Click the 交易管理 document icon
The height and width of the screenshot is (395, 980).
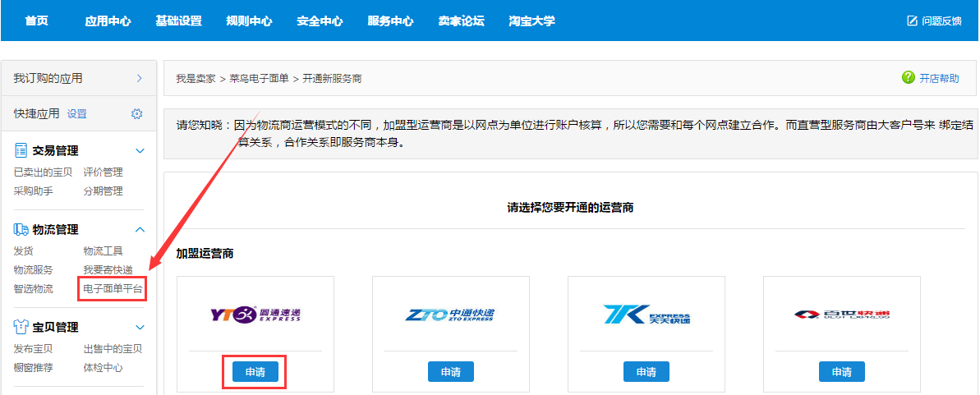(x=21, y=150)
